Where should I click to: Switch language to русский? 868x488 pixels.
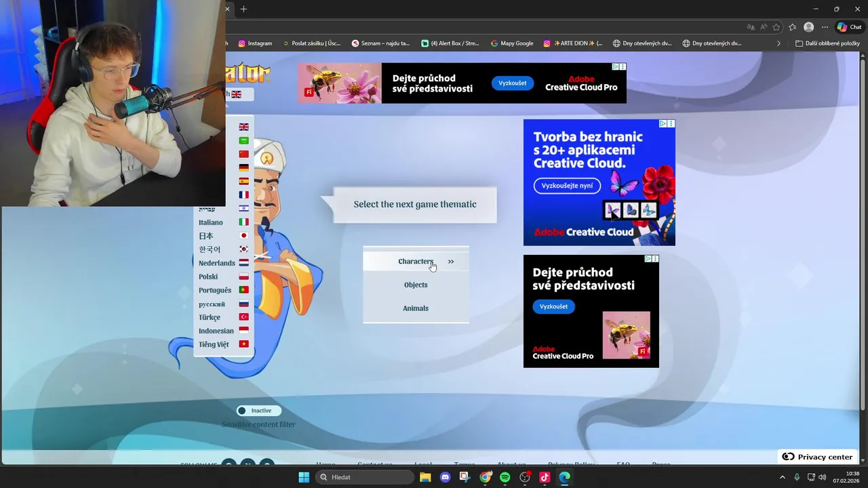pyautogui.click(x=224, y=304)
